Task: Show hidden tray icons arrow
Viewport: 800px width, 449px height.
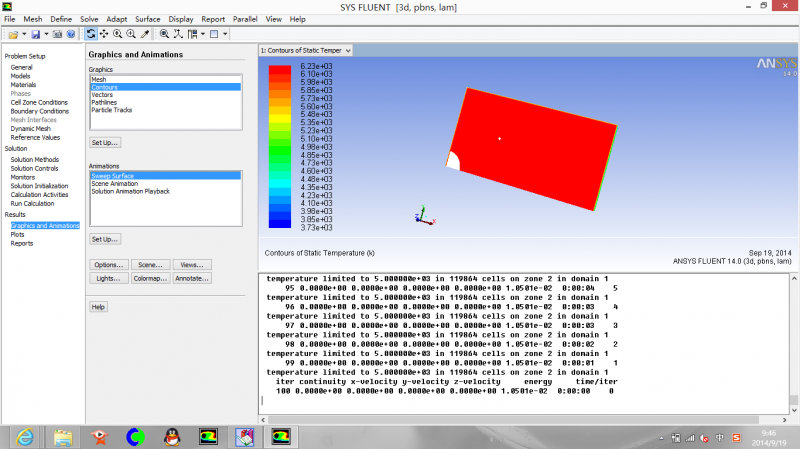Action: point(661,438)
